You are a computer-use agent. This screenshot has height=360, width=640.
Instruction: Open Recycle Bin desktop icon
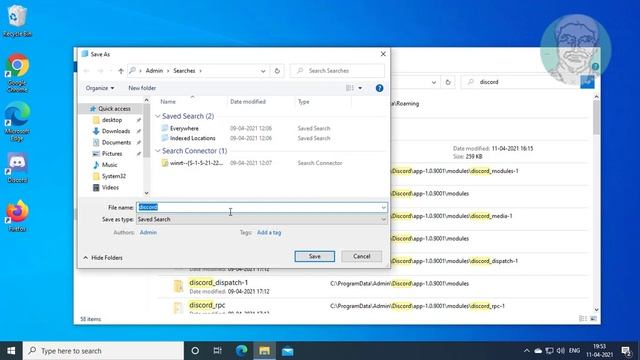click(17, 21)
